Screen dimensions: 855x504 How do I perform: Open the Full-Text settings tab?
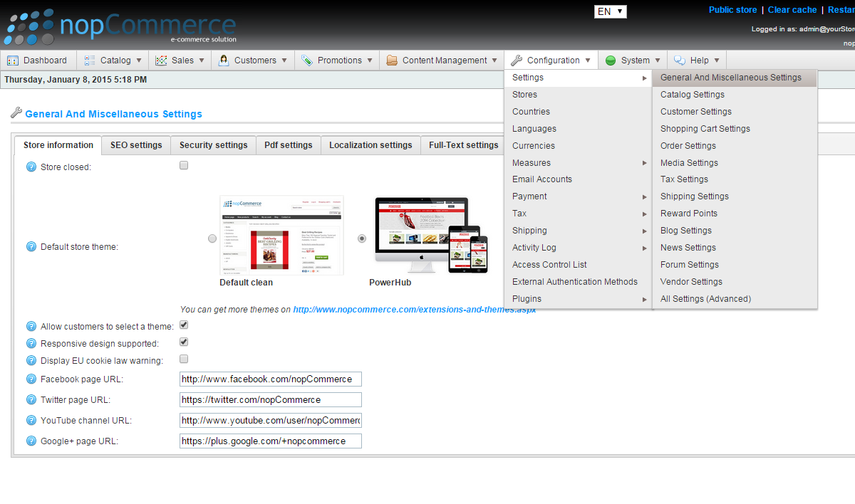463,145
